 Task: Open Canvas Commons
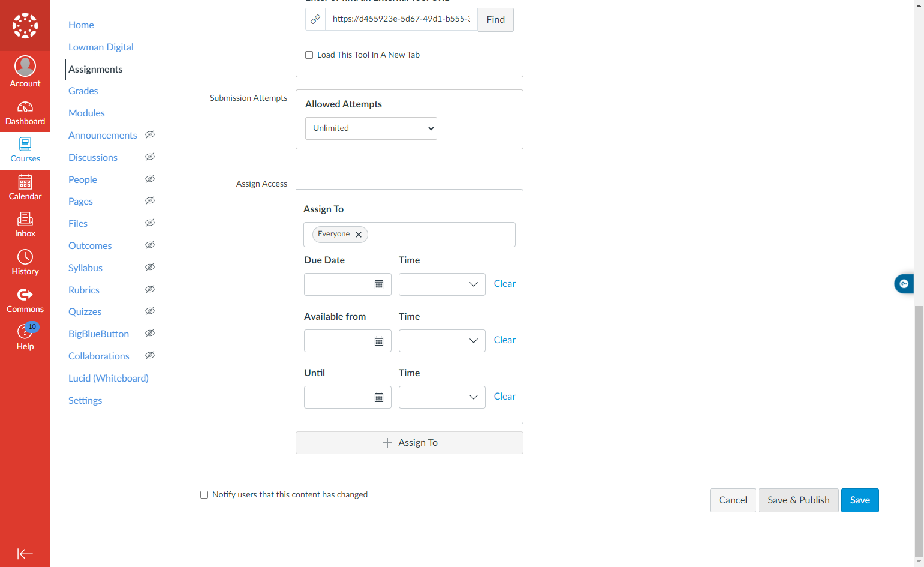tap(25, 301)
